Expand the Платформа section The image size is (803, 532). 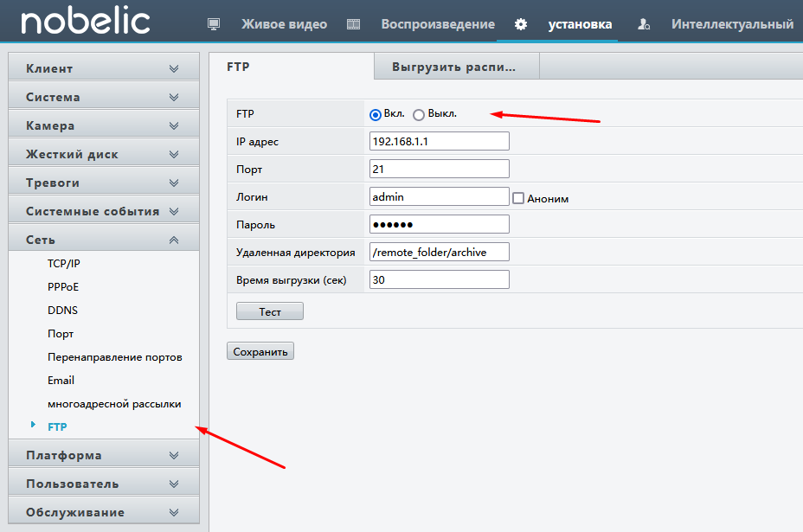[x=104, y=455]
